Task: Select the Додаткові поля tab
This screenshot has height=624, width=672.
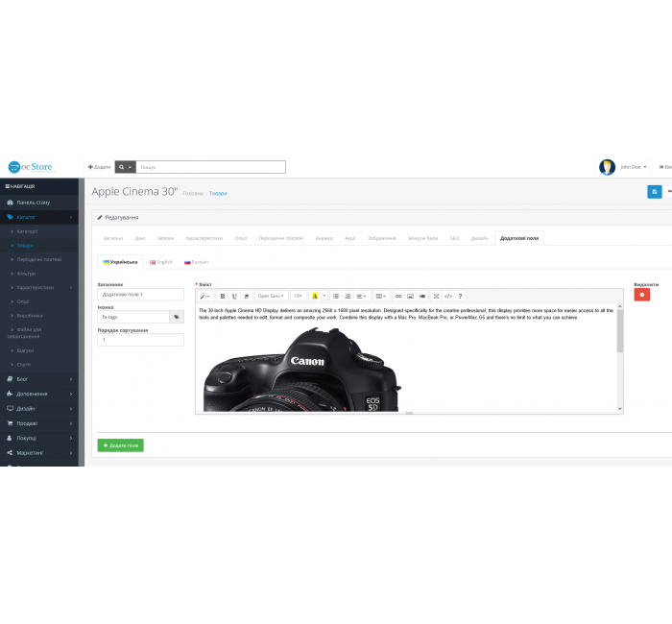Action: [519, 238]
